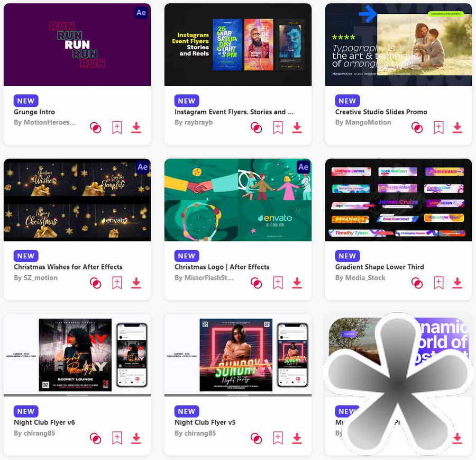
Task: Bookmark Gradient Shape Lower Third item
Action: pos(438,283)
